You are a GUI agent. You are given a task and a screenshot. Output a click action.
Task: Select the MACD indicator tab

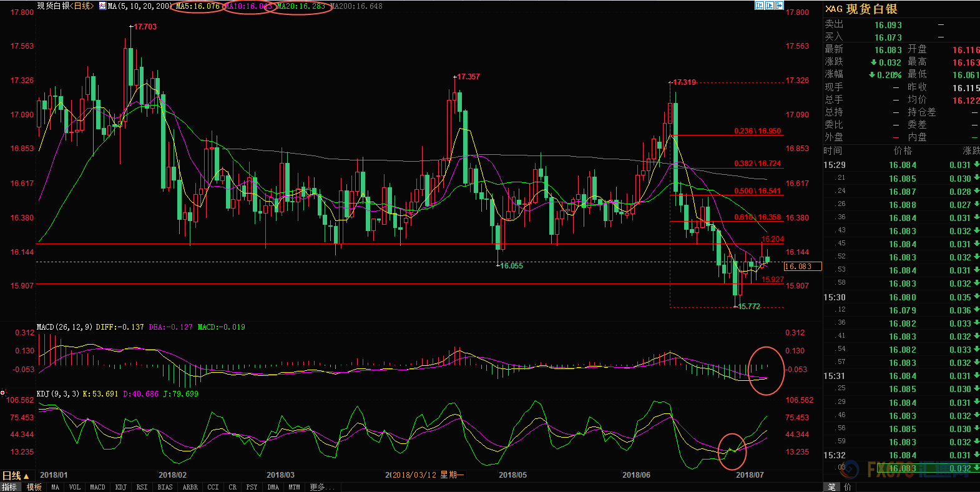(x=97, y=487)
